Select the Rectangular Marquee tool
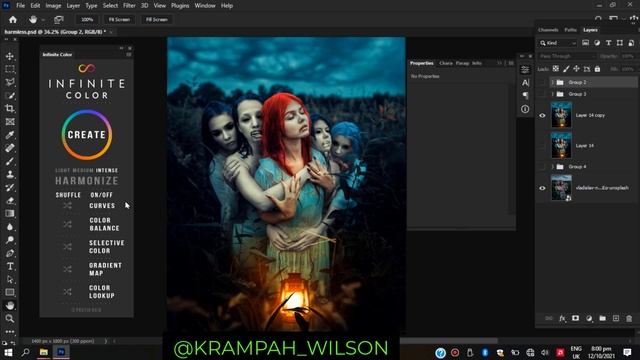The height and width of the screenshot is (360, 640). click(x=10, y=69)
